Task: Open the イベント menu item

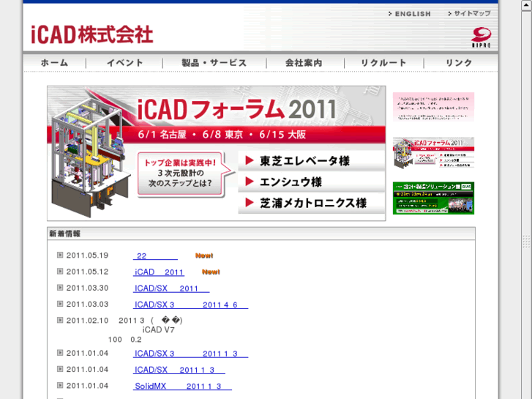Action: (125, 63)
